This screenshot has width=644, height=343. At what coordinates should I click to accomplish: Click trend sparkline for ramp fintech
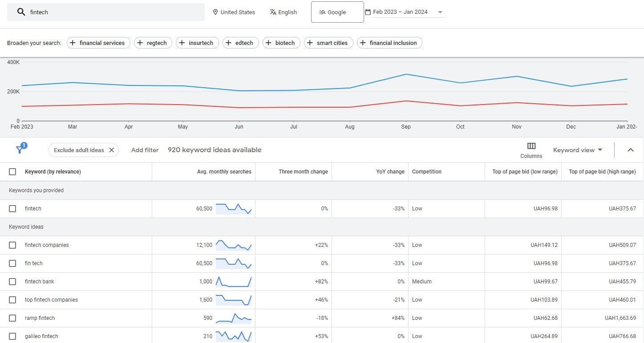[x=234, y=318]
